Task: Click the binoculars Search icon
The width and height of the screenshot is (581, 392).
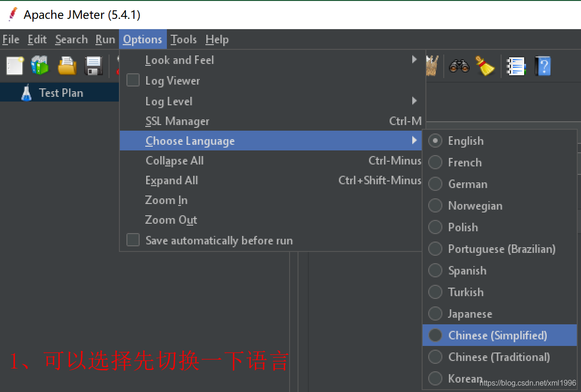Action: 459,66
